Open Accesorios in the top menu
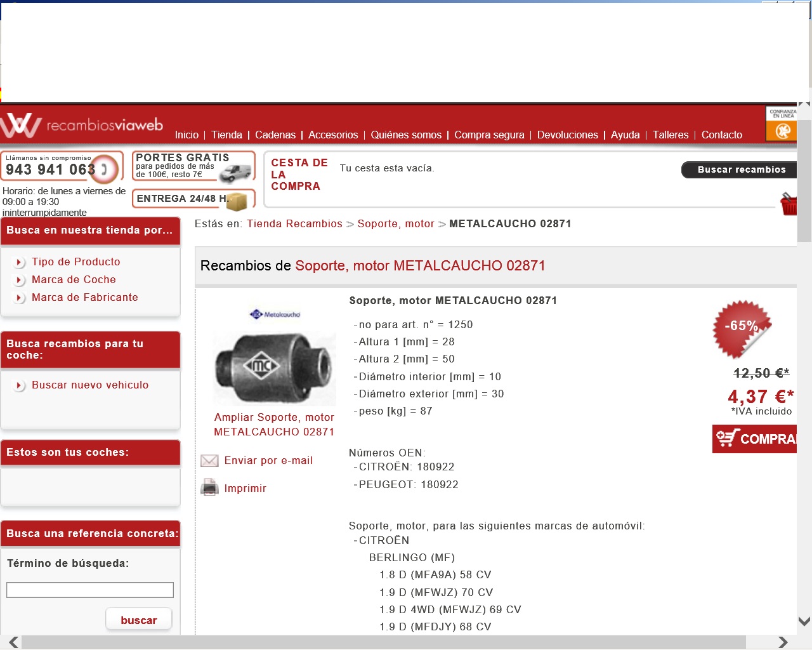This screenshot has height=650, width=812. click(333, 135)
